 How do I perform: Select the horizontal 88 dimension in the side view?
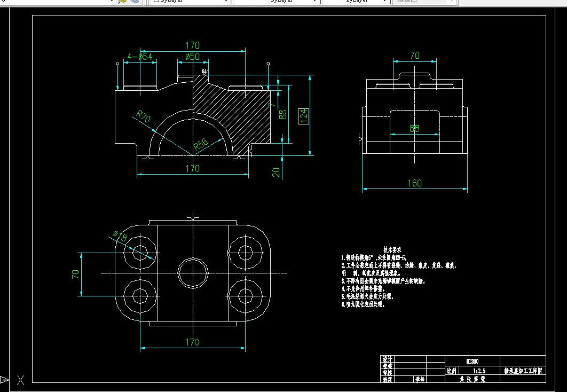pyautogui.click(x=414, y=128)
